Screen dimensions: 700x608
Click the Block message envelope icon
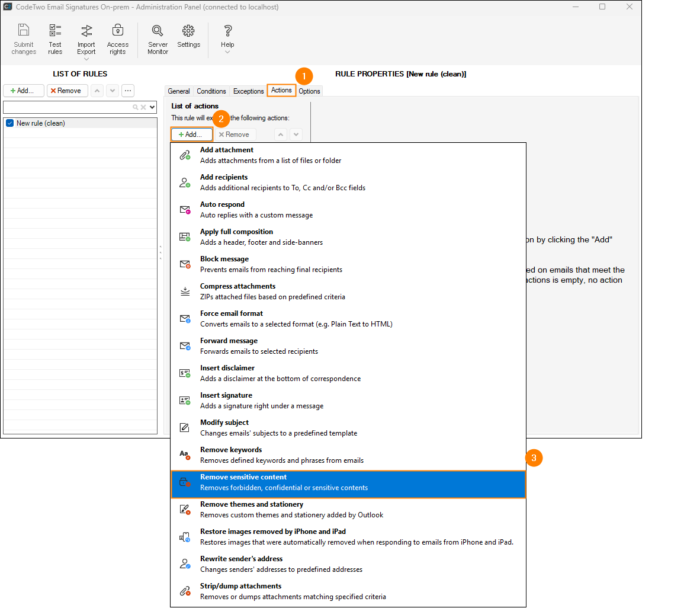[x=185, y=264]
